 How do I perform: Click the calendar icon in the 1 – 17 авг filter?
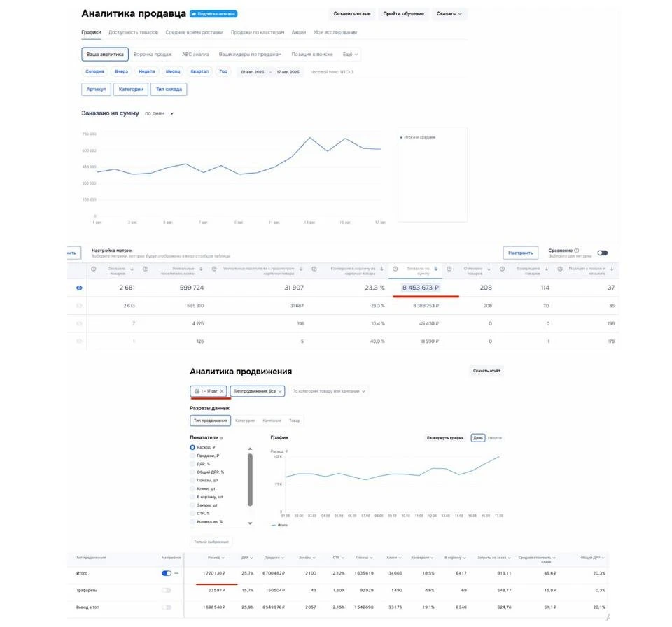[x=197, y=391]
